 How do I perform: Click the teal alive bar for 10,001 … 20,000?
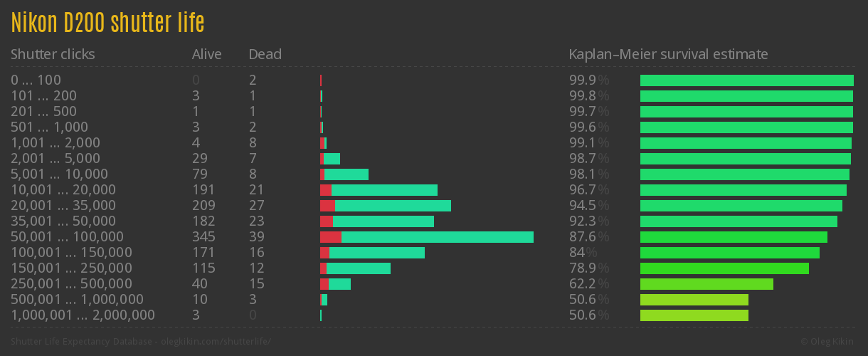tap(384, 190)
